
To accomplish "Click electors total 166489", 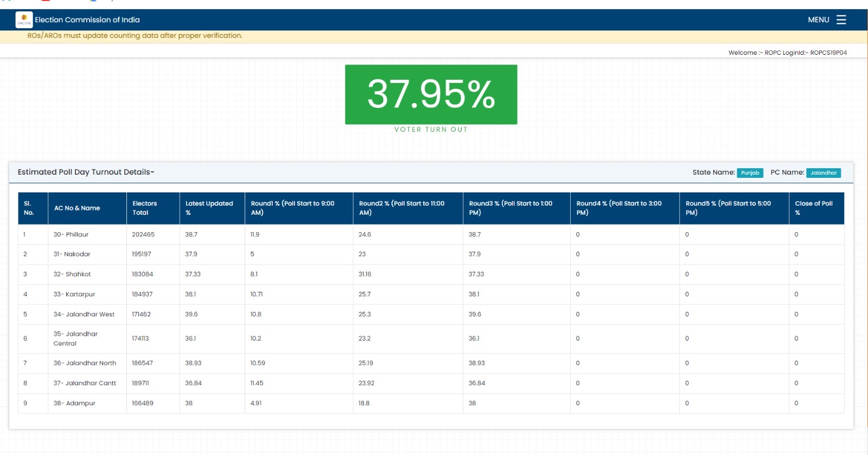I will (142, 403).
